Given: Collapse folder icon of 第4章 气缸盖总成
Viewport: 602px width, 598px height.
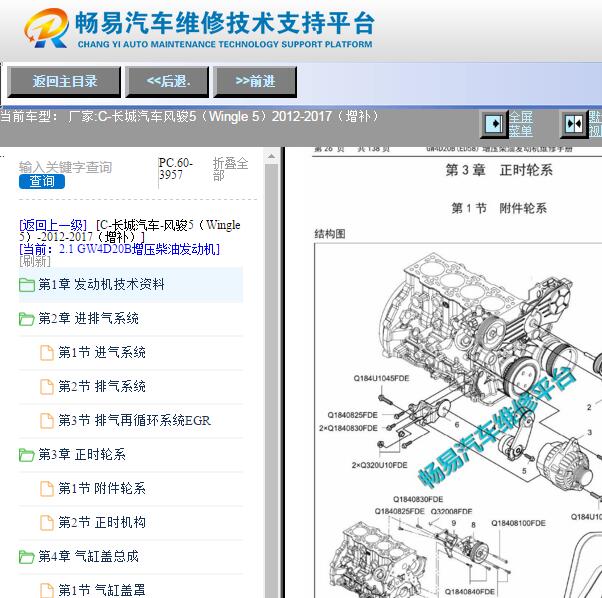Looking at the screenshot, I should [27, 557].
